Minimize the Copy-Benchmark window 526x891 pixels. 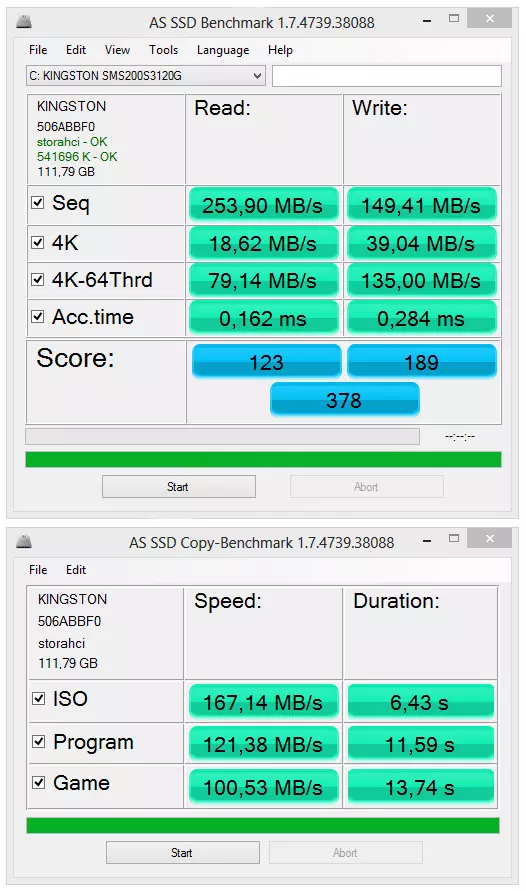(x=427, y=540)
